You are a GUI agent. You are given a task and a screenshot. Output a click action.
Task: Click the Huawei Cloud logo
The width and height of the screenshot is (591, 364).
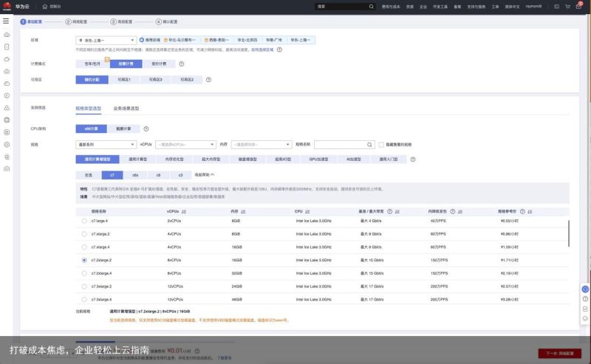[x=7, y=6]
